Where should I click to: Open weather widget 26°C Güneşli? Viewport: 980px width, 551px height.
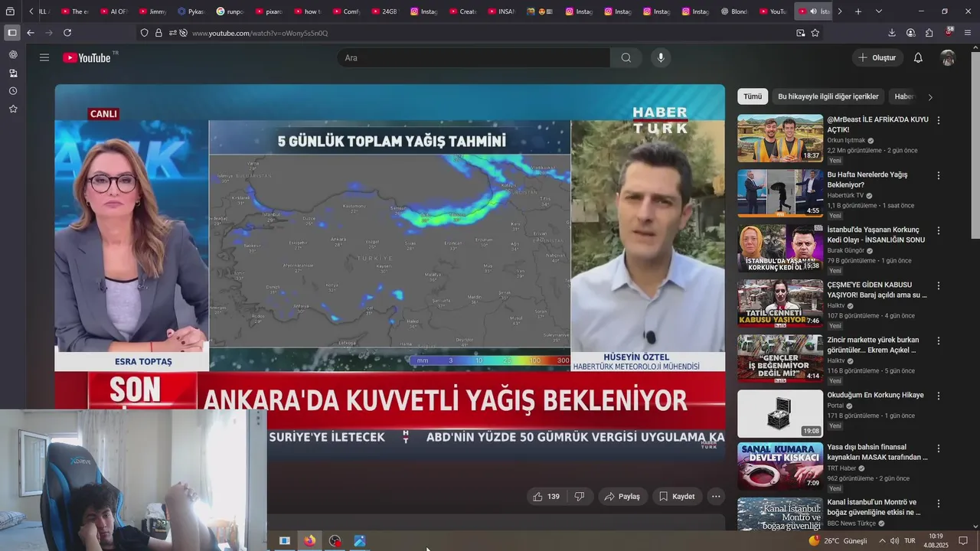(x=838, y=541)
